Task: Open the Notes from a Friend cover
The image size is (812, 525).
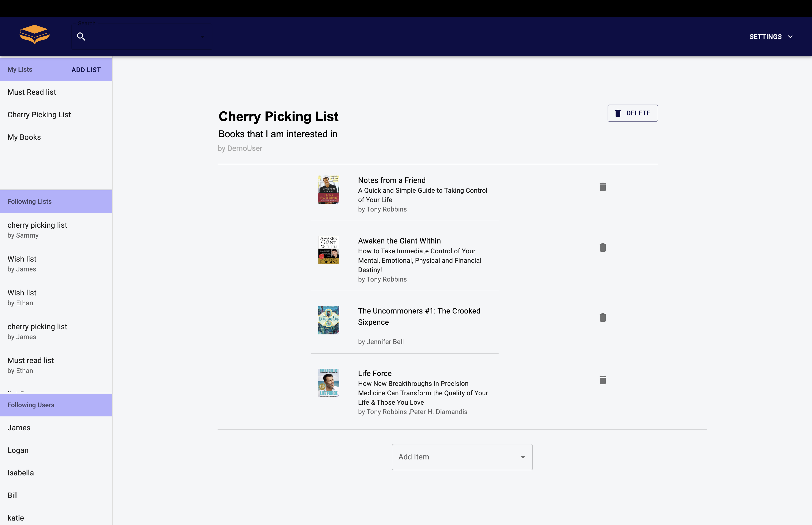Action: pyautogui.click(x=328, y=190)
